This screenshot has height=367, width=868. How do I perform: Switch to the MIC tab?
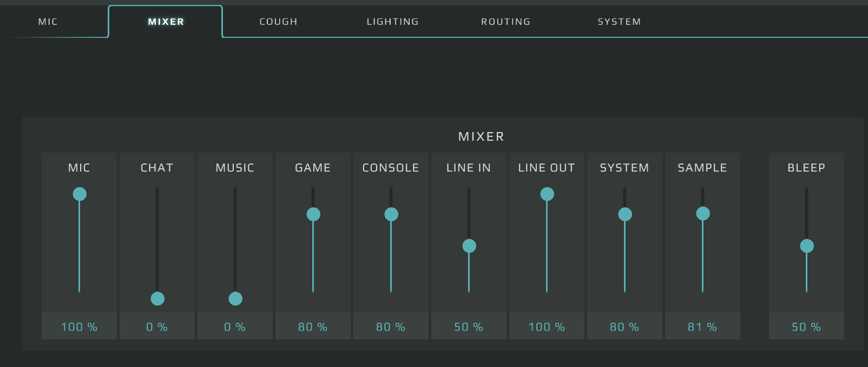48,22
